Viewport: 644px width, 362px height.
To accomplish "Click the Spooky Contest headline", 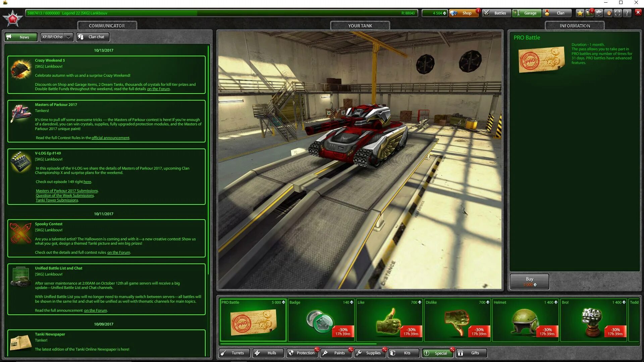I will point(49,224).
